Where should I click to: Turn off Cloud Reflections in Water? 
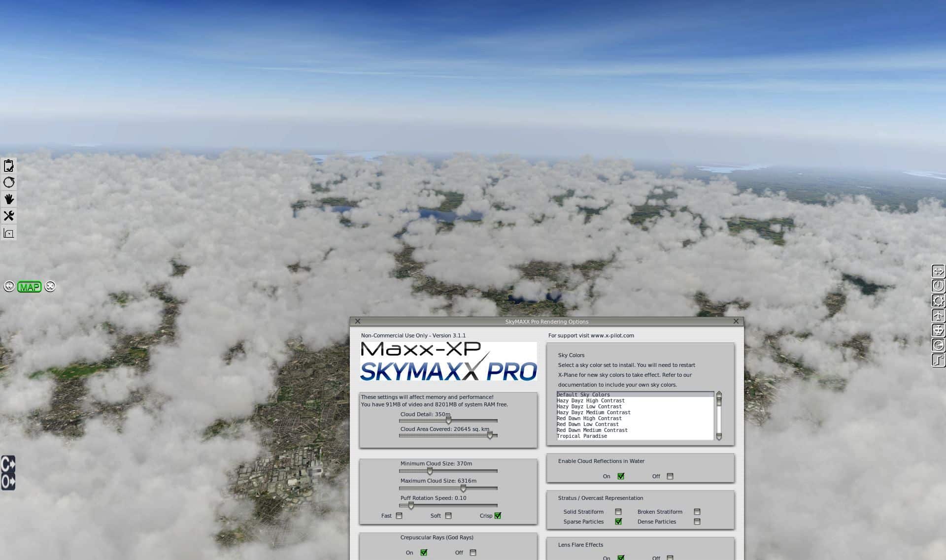click(x=670, y=476)
